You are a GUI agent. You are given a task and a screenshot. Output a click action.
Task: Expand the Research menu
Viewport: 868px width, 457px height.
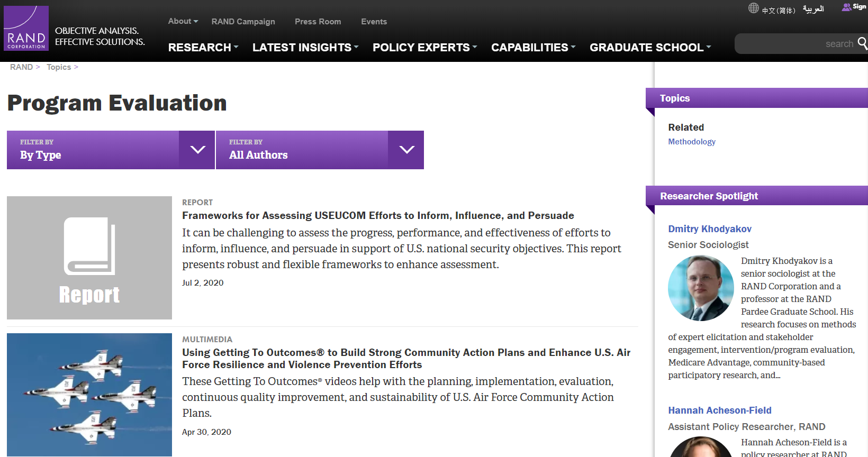(203, 48)
